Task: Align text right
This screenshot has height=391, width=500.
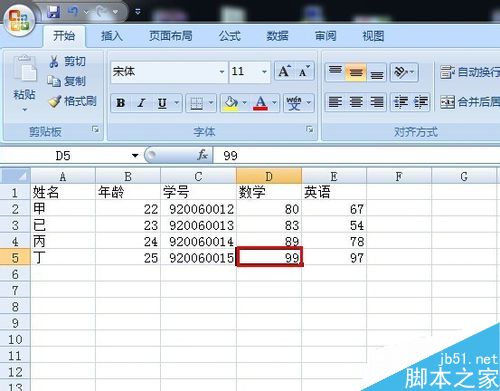Action: (x=377, y=102)
